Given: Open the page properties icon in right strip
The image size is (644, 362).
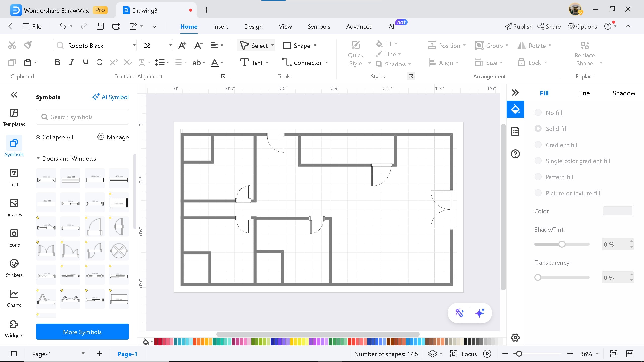Looking at the screenshot, I should (x=515, y=131).
